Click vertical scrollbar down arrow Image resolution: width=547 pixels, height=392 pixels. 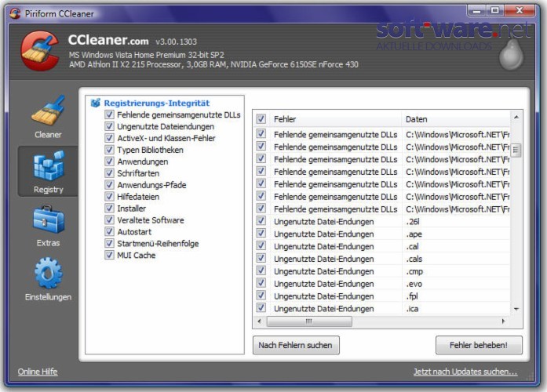pyautogui.click(x=516, y=309)
